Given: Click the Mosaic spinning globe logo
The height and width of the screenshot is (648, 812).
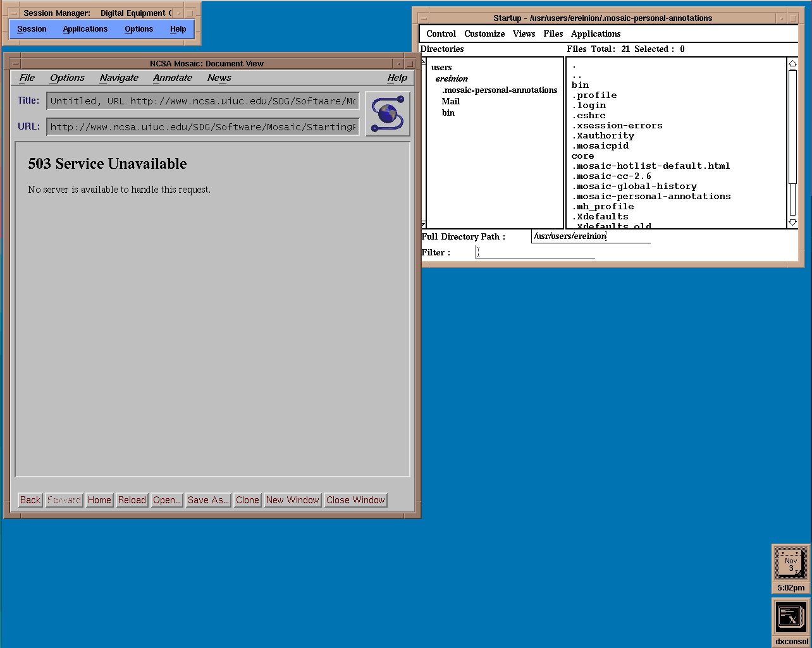Looking at the screenshot, I should tap(388, 114).
